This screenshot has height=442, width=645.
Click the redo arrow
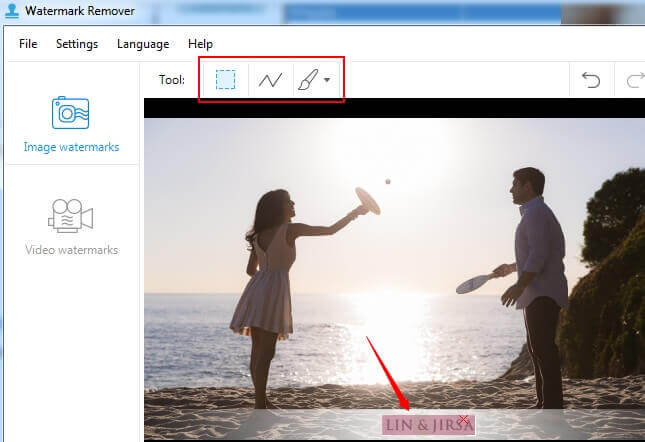coord(634,80)
